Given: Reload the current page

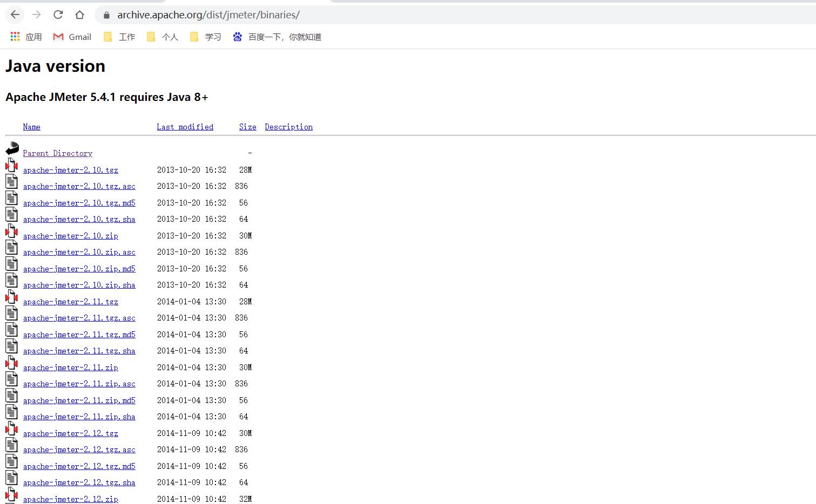Looking at the screenshot, I should coord(58,15).
